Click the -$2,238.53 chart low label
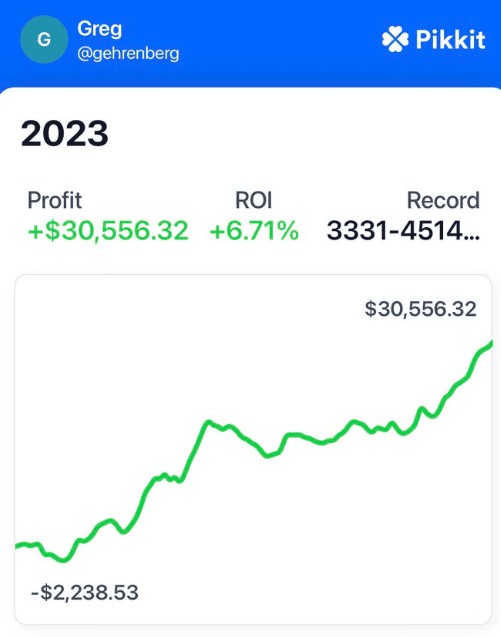The height and width of the screenshot is (637, 501). point(85,592)
